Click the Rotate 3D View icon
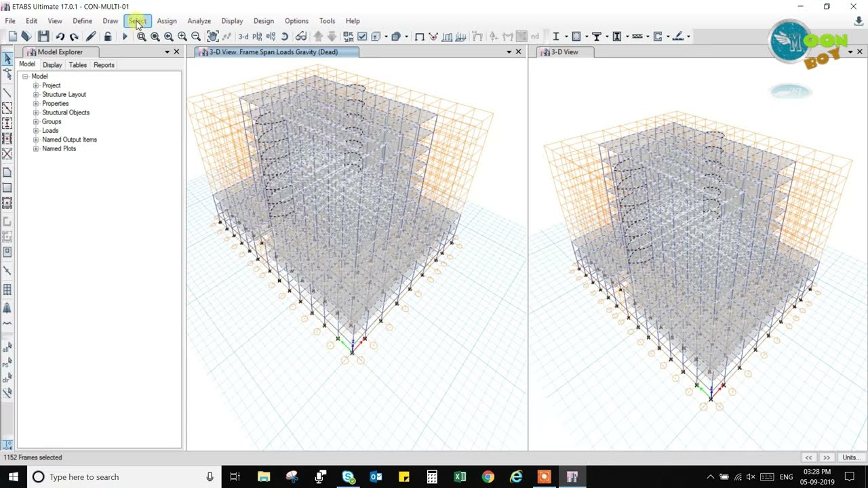Viewport: 868px width, 488px height. [285, 37]
